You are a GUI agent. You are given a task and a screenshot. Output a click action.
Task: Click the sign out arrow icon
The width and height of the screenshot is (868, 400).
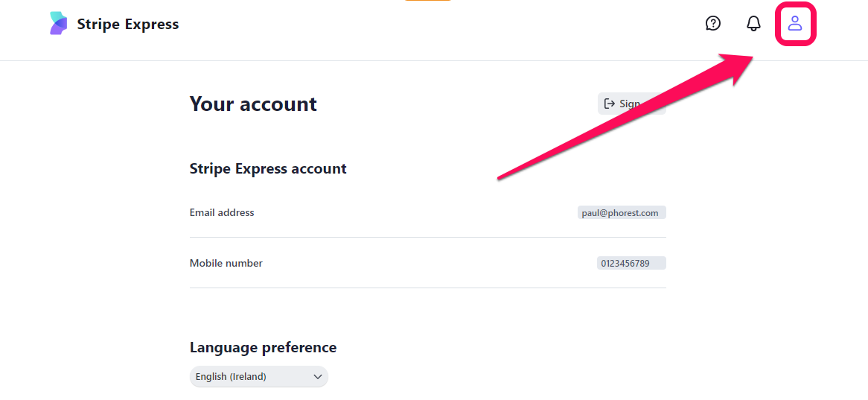610,103
